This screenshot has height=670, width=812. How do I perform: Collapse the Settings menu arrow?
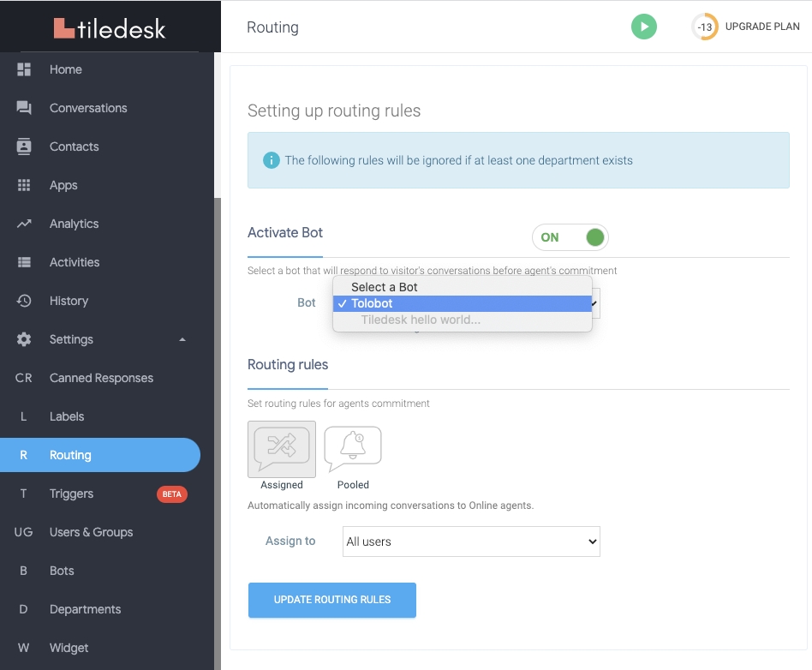(x=182, y=340)
